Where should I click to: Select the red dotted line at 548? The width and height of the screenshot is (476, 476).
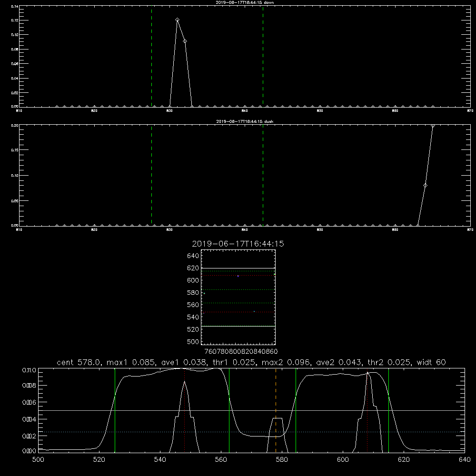184,410
